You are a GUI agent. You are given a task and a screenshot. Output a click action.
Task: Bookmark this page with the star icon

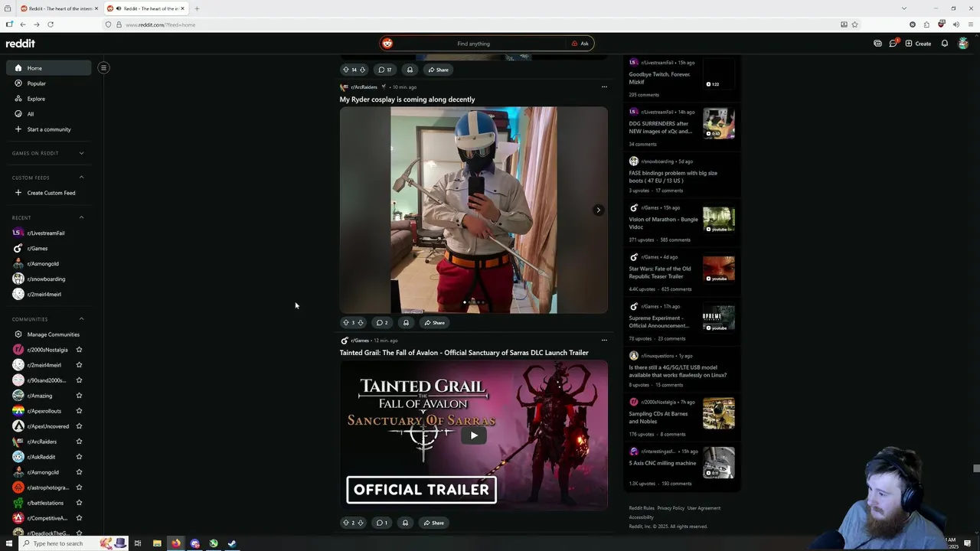854,24
